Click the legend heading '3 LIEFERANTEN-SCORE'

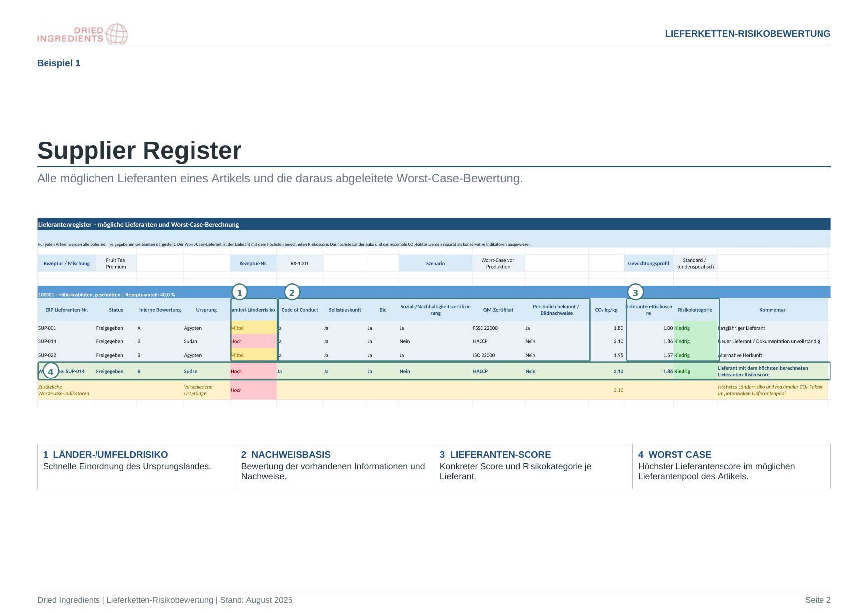[495, 455]
